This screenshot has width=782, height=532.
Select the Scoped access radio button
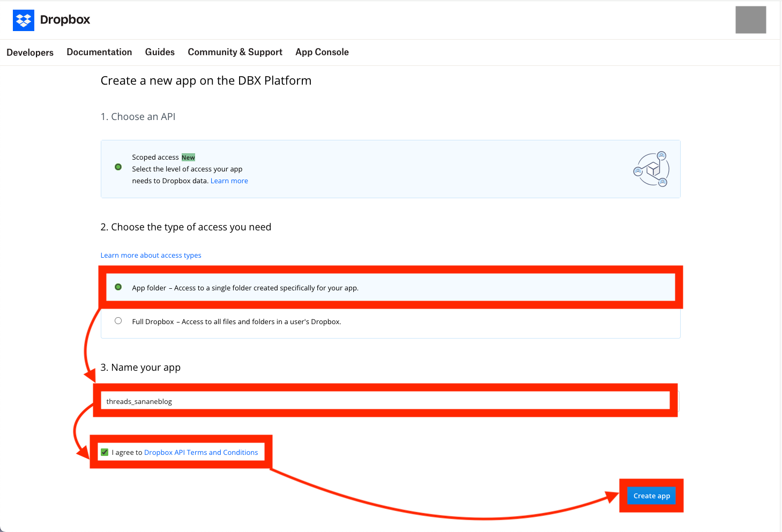click(x=118, y=167)
